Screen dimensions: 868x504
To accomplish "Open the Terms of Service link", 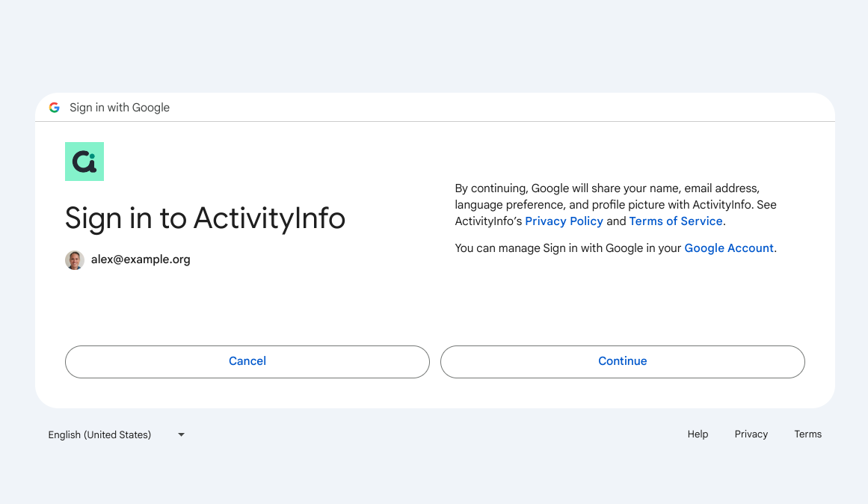I will 676,221.
